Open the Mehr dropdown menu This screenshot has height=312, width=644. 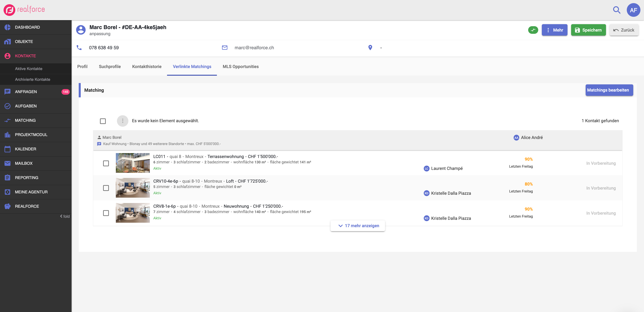click(555, 30)
